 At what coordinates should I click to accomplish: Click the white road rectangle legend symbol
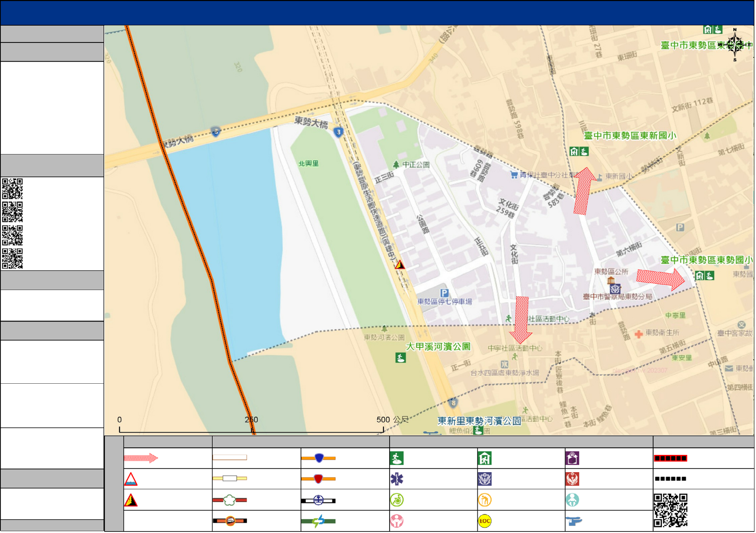[230, 458]
